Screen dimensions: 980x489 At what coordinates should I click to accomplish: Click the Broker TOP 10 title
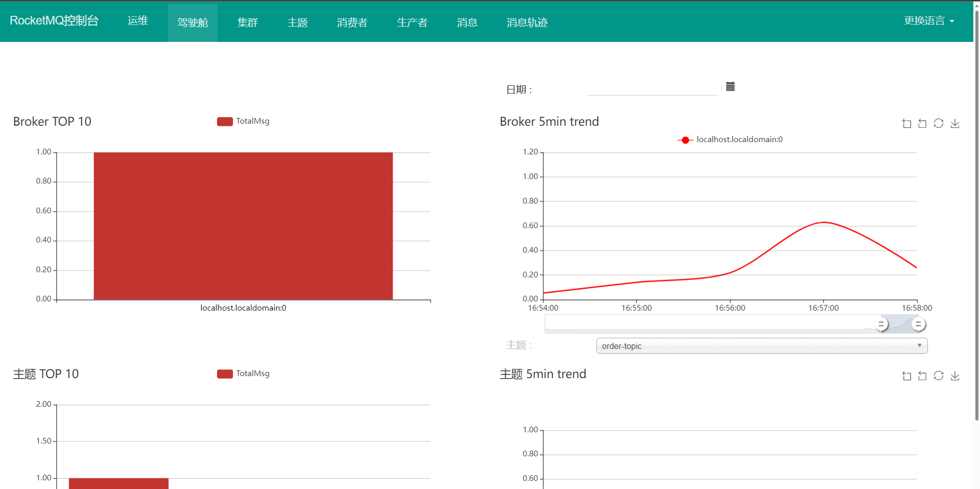pyautogui.click(x=52, y=122)
